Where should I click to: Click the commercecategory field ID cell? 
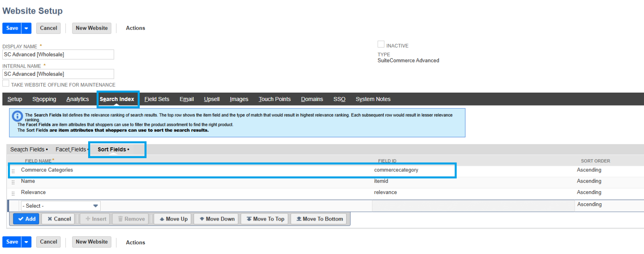[x=396, y=170]
